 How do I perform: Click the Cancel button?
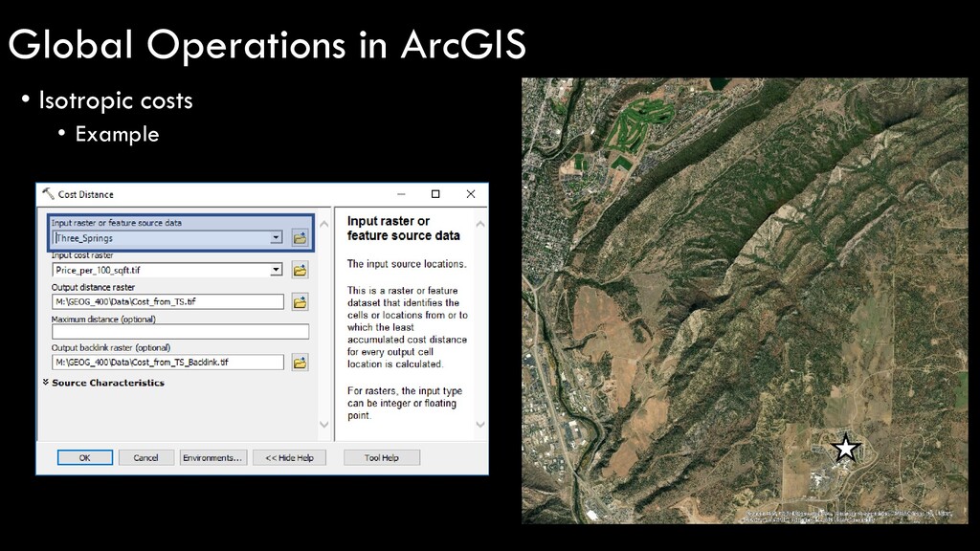145,458
